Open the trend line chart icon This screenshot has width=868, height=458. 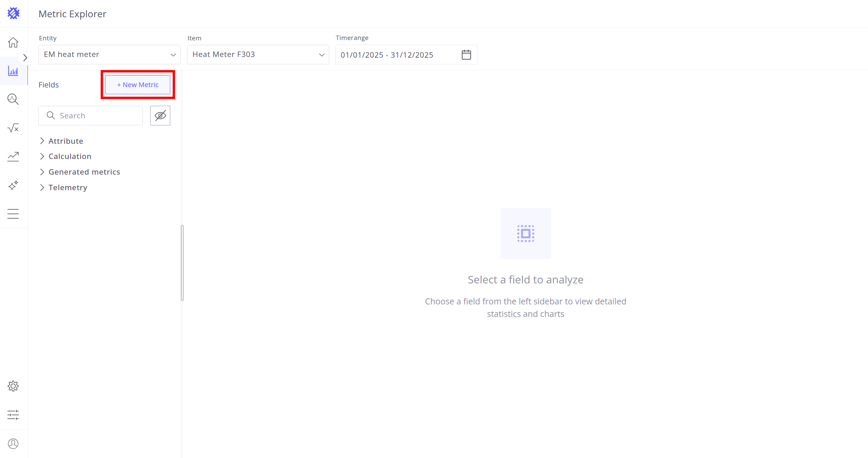[13, 156]
